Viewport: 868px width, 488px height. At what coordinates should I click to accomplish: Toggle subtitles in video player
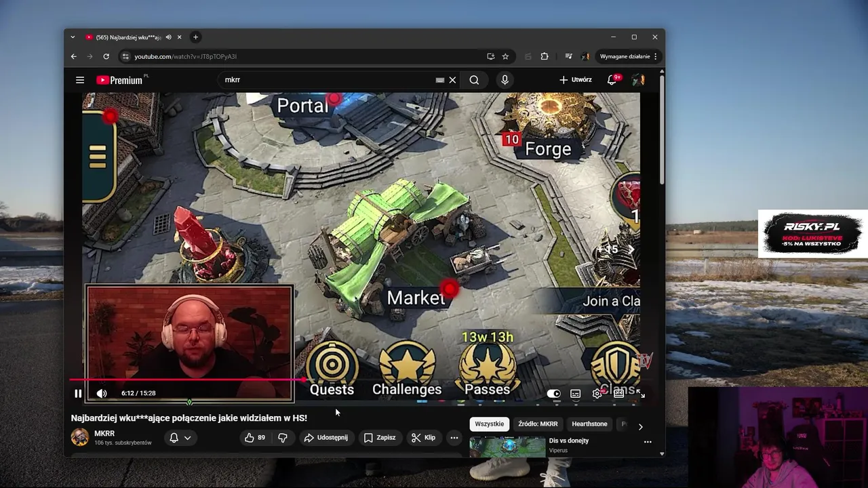point(575,393)
